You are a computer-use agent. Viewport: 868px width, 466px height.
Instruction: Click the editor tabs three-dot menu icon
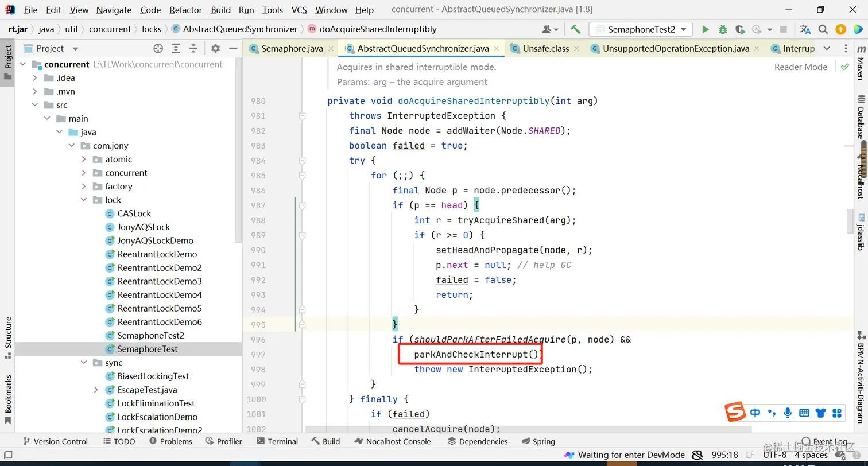tap(846, 49)
